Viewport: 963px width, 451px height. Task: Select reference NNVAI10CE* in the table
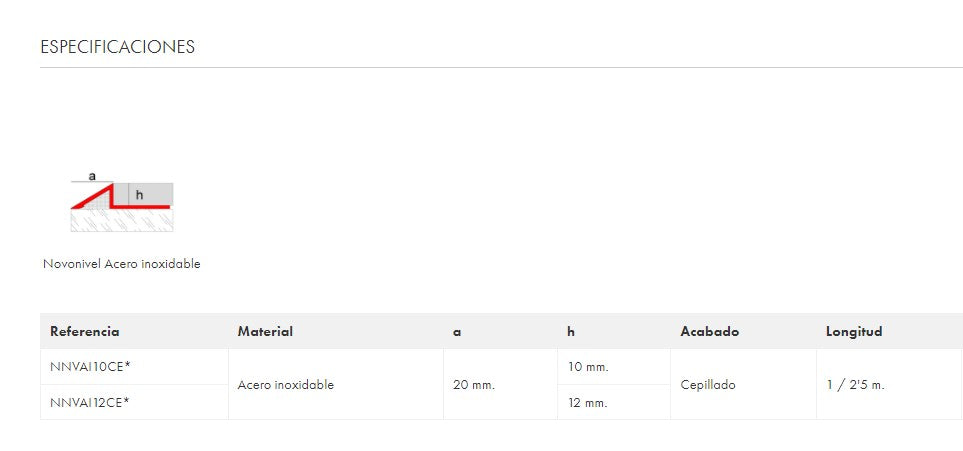coord(90,366)
